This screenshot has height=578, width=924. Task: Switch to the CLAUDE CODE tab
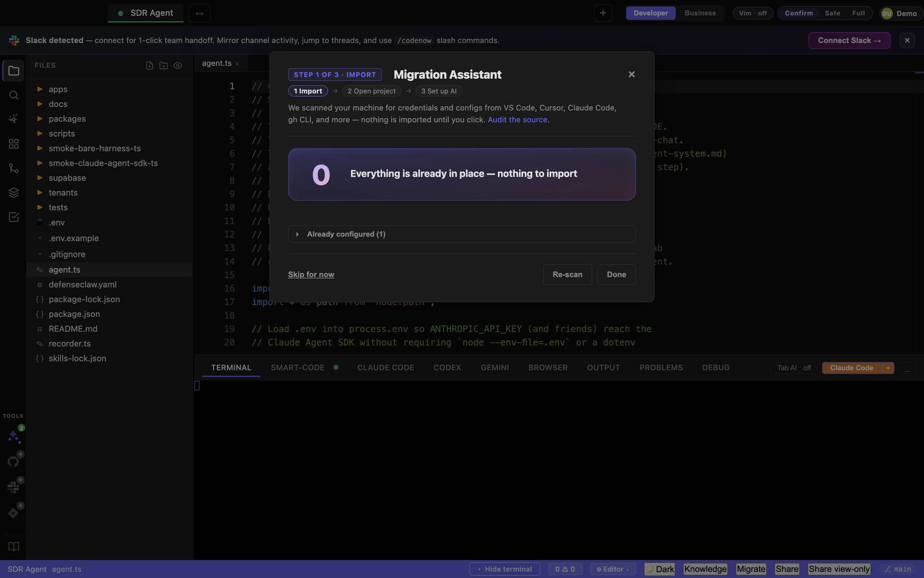pos(385,368)
